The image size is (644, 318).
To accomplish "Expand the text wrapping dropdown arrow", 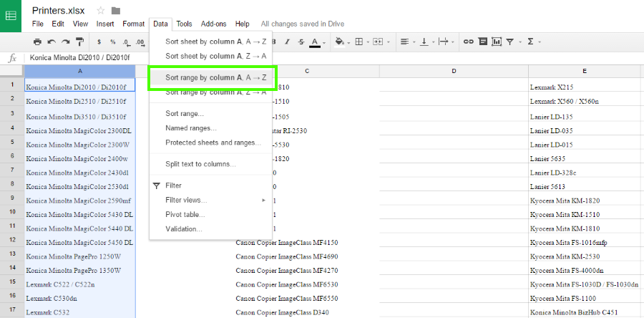I will 453,42.
